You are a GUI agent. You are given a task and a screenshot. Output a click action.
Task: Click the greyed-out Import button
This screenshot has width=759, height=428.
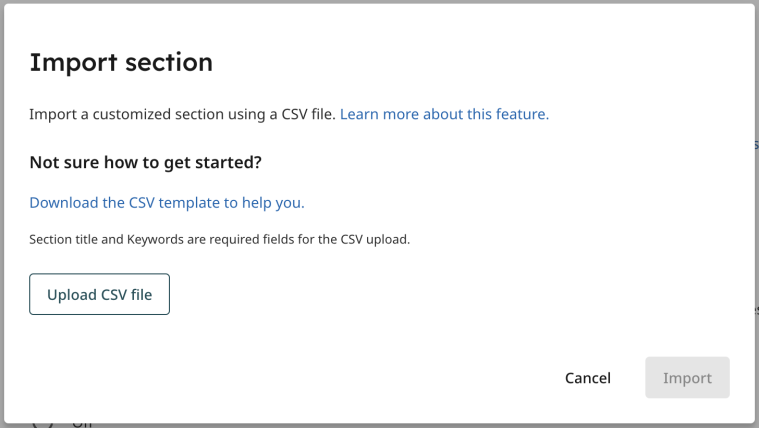[x=687, y=378]
